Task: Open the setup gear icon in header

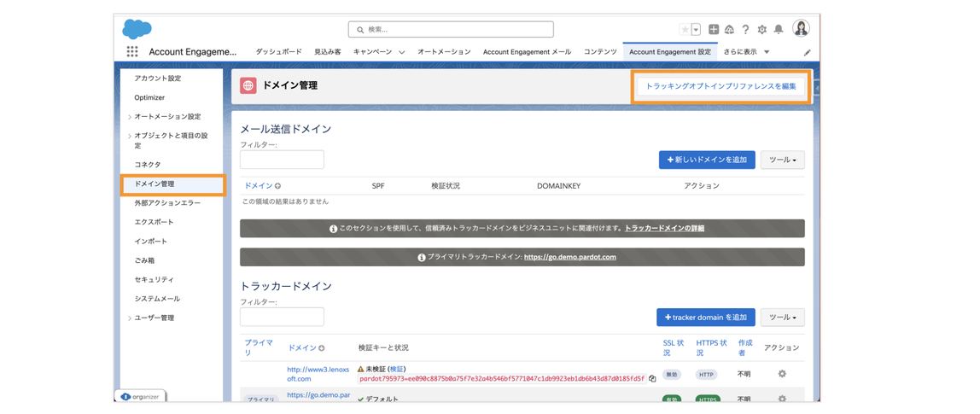Action: click(x=761, y=29)
